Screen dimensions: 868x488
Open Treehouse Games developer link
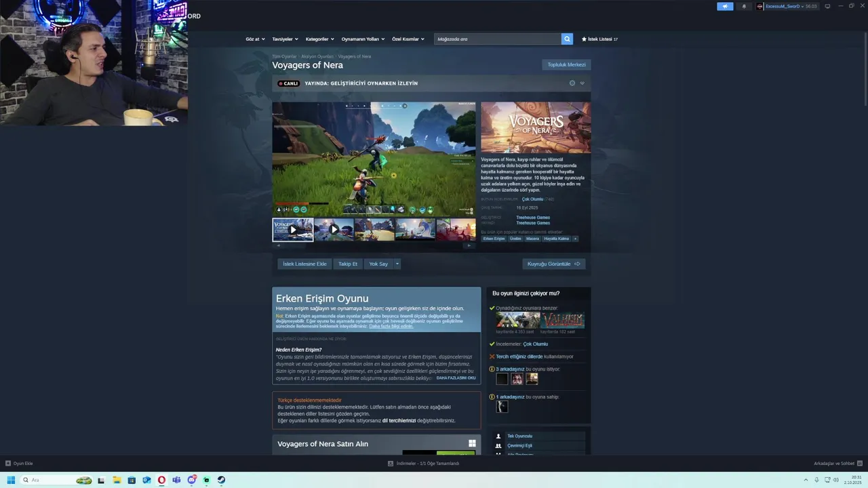coord(533,218)
